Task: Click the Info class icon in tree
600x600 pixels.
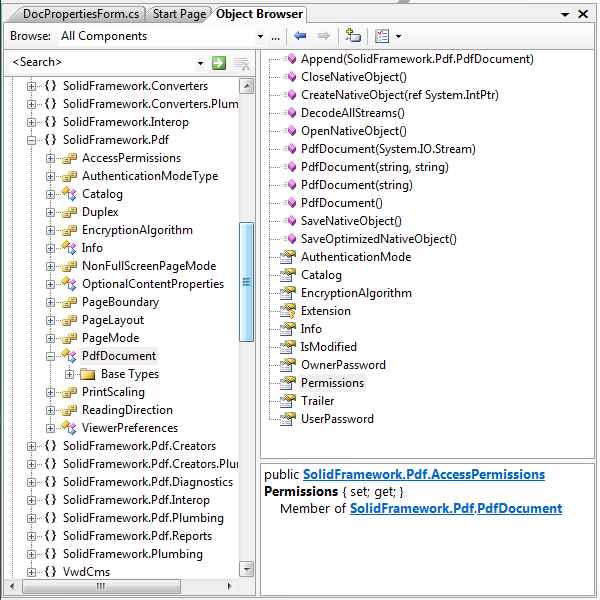Action: (x=69, y=248)
